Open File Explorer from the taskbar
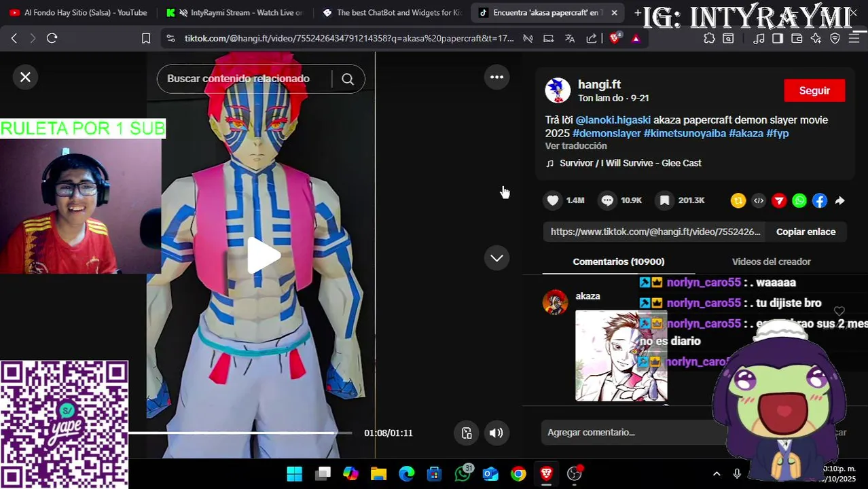868x489 pixels. coord(378,473)
